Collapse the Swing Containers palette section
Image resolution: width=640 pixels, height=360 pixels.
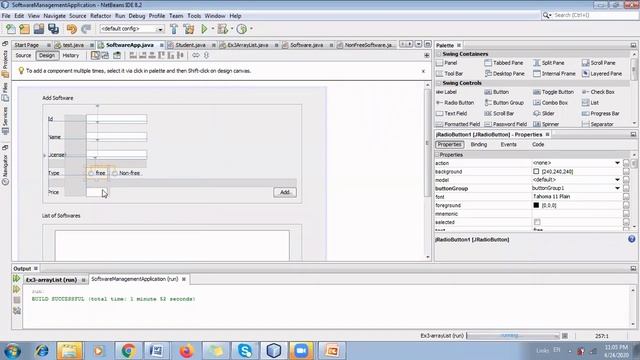439,54
